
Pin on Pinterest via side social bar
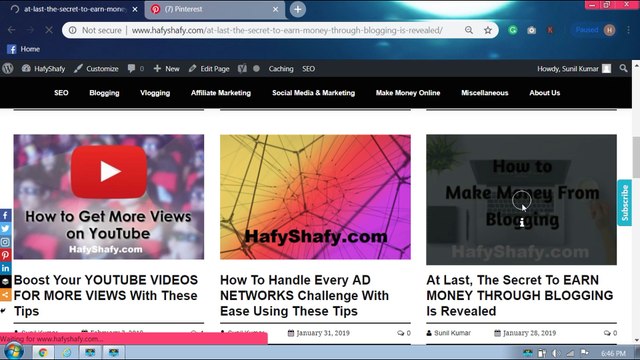[5, 255]
